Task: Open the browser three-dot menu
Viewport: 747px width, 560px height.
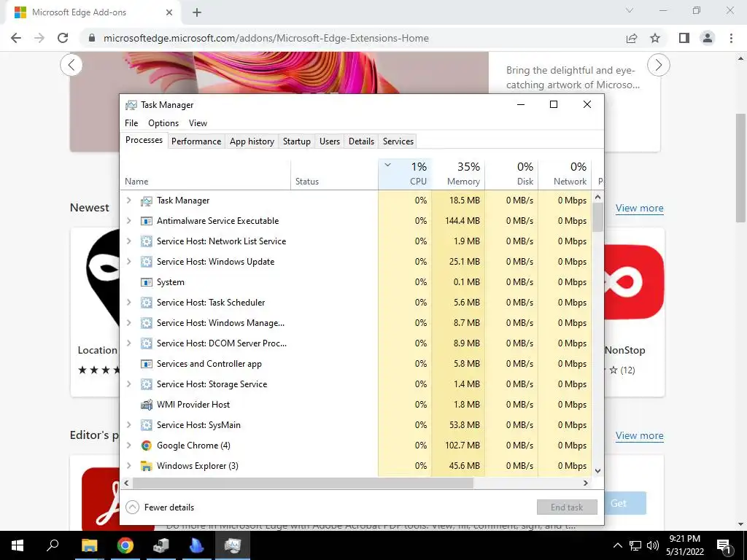Action: pos(731,38)
